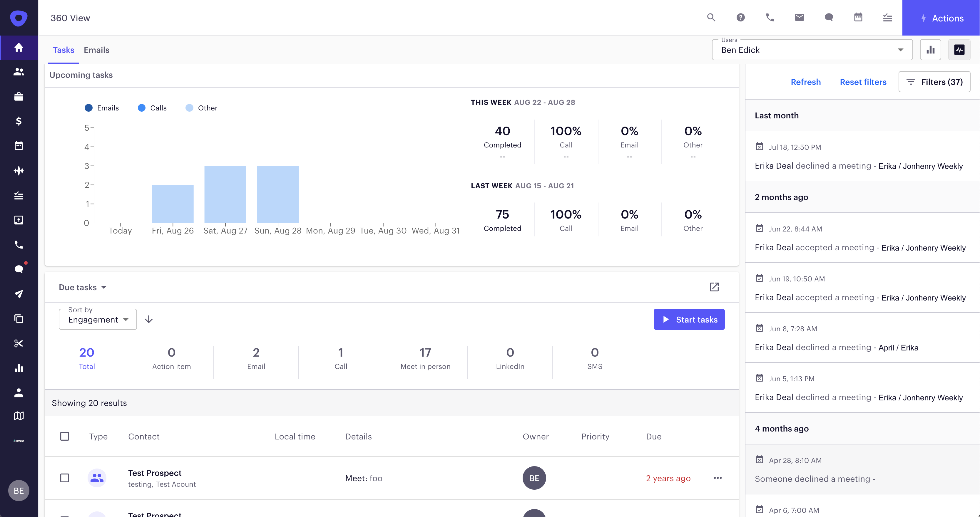Check the first Test Prospect task checkbox
The height and width of the screenshot is (517, 980).
pyautogui.click(x=65, y=478)
